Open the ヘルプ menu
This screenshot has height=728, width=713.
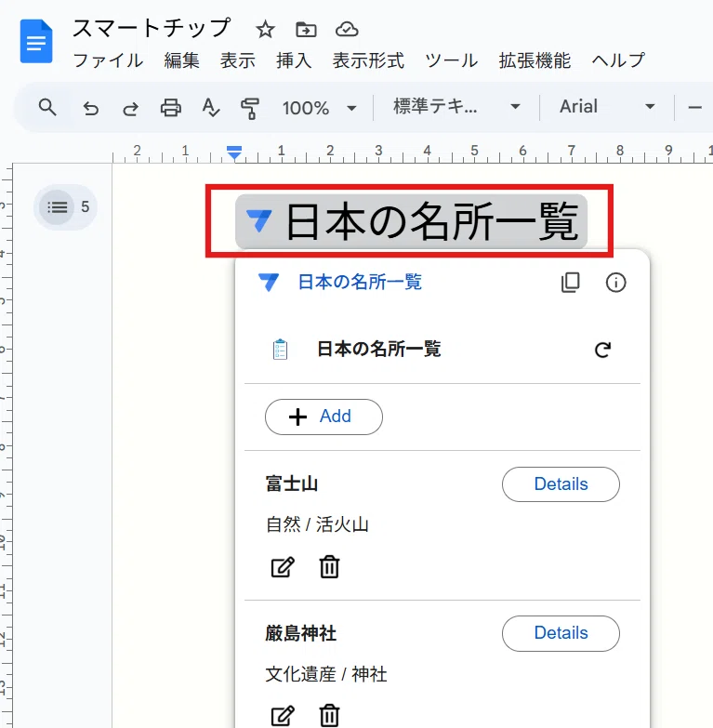click(x=618, y=60)
